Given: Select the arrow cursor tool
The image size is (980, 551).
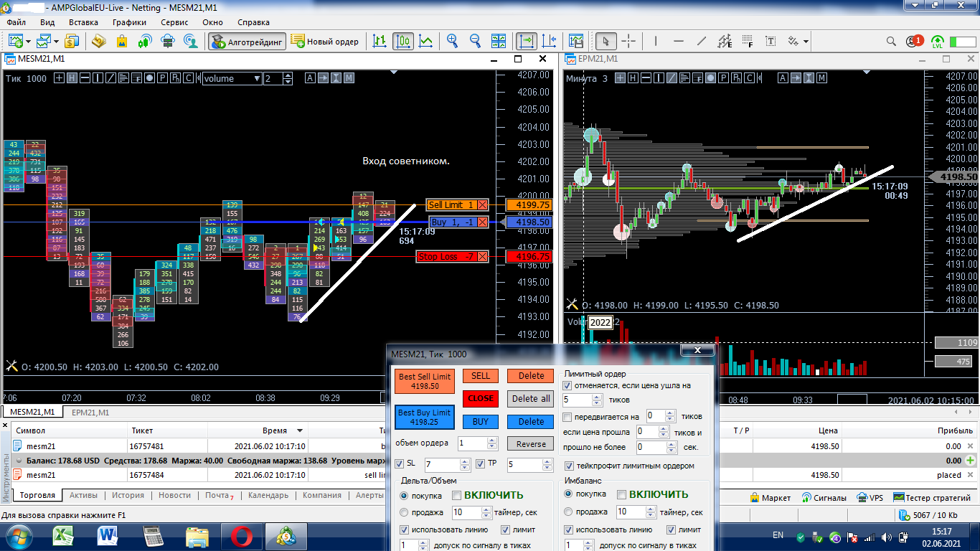Looking at the screenshot, I should 606,41.
